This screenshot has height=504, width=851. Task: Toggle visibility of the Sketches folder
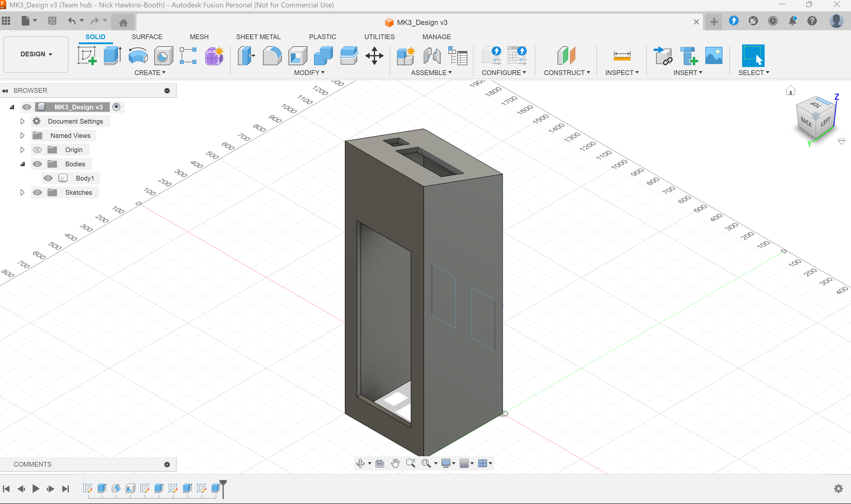pos(37,192)
